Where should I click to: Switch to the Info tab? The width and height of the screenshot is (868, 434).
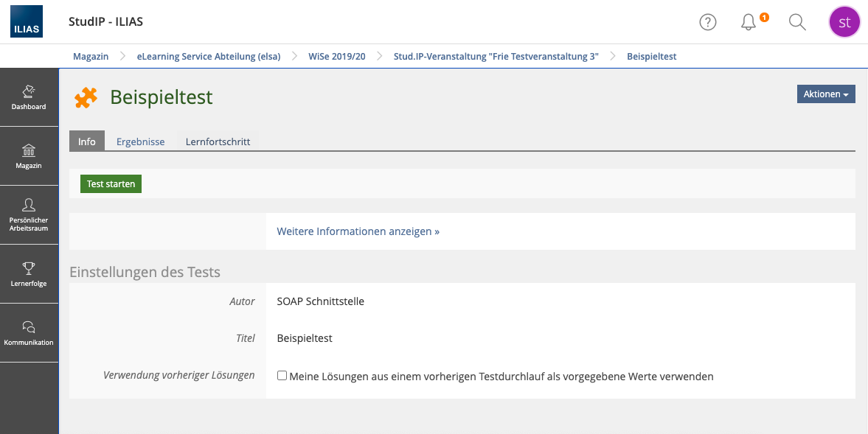tap(87, 141)
